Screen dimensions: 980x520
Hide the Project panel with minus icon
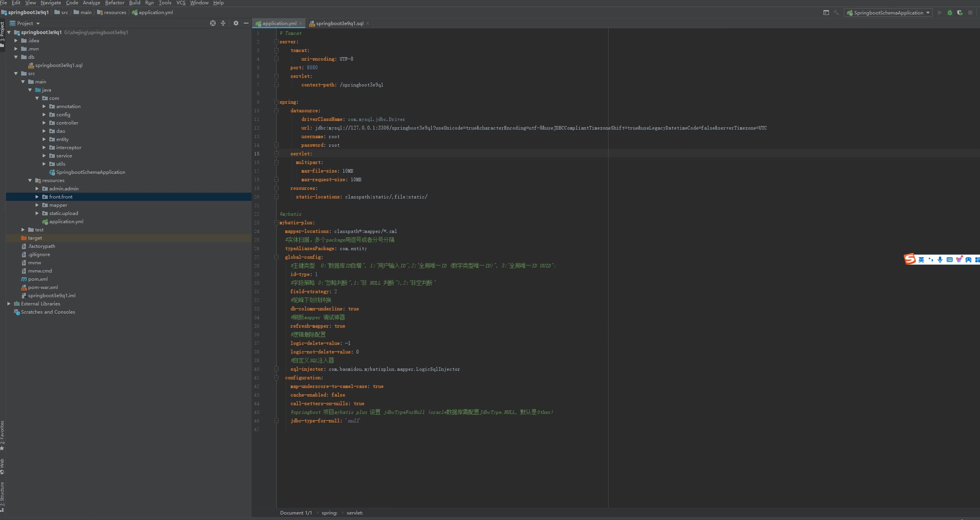(x=246, y=23)
